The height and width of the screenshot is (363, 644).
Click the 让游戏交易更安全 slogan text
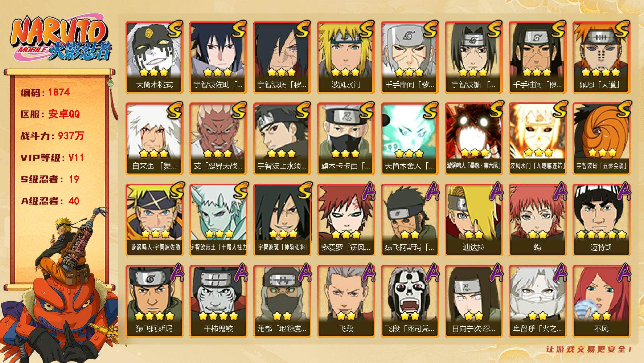click(x=590, y=349)
